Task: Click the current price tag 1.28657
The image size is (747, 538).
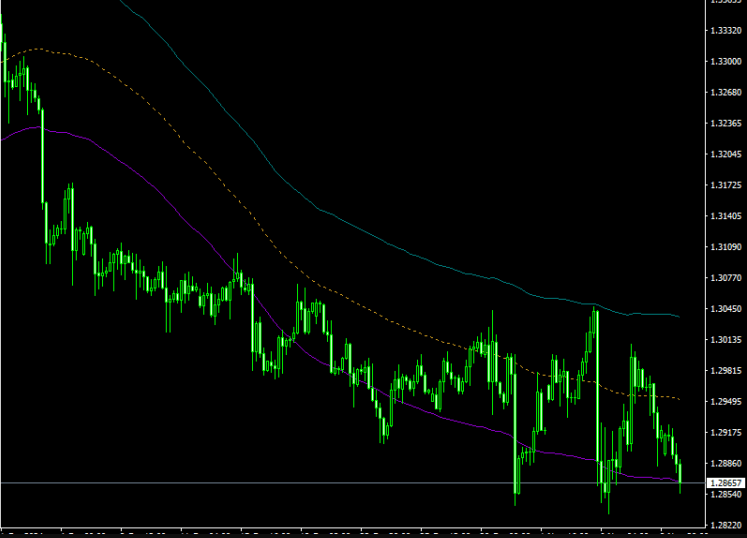Action: [726, 483]
